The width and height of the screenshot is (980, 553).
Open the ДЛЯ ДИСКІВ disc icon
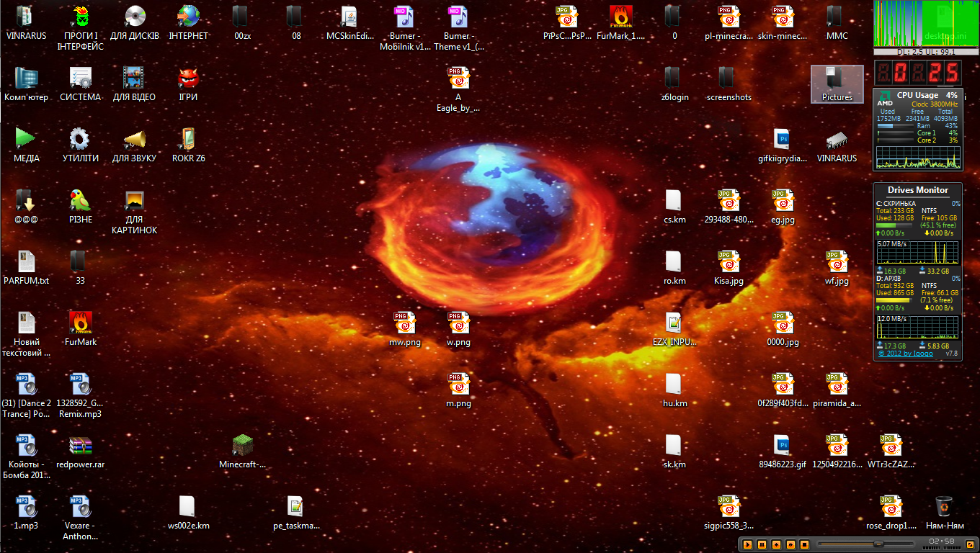pos(134,23)
